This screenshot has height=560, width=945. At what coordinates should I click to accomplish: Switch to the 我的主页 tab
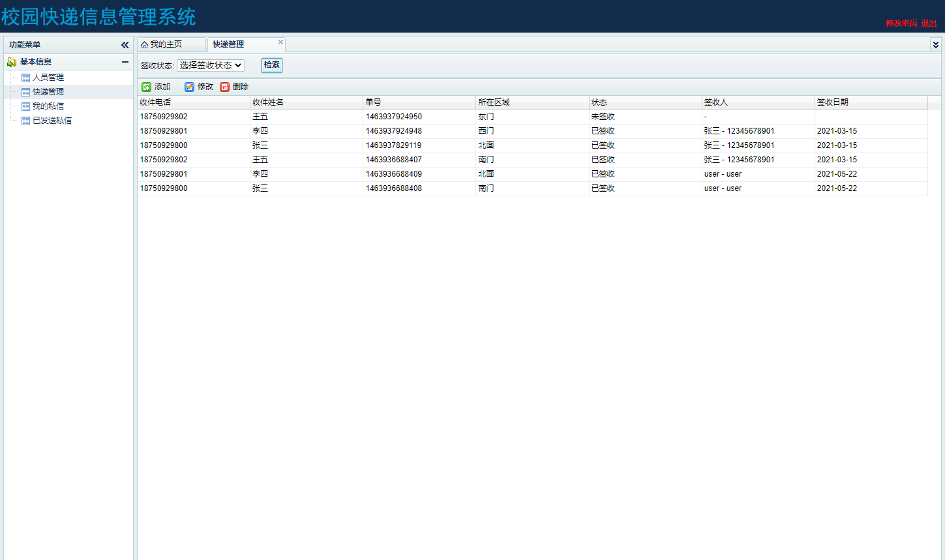pyautogui.click(x=166, y=44)
